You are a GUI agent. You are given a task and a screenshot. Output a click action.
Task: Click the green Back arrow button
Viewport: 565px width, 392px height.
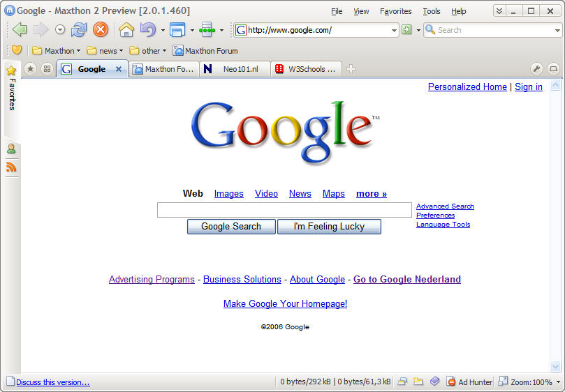(x=20, y=29)
